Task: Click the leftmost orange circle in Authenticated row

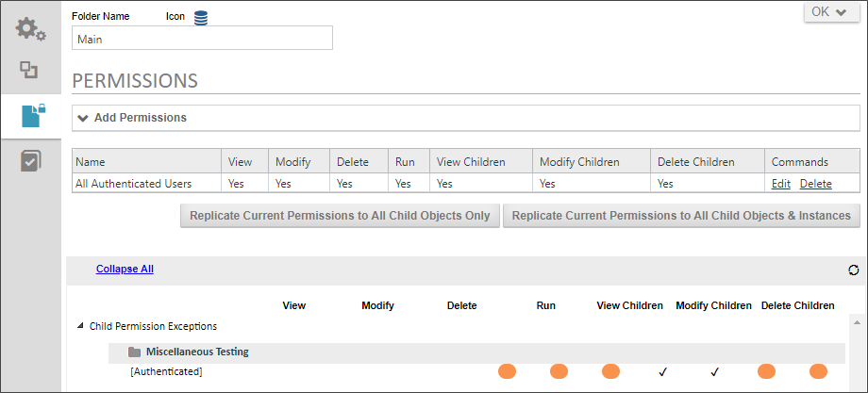Action: pyautogui.click(x=507, y=371)
